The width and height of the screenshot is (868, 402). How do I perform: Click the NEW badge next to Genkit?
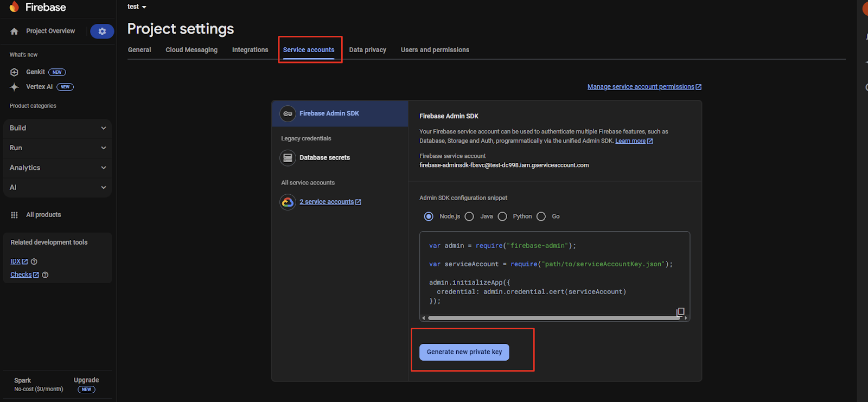tap(57, 72)
